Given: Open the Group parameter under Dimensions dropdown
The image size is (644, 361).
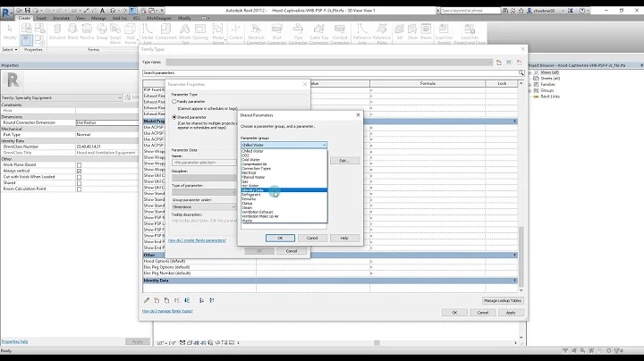Looking at the screenshot, I should point(204,207).
